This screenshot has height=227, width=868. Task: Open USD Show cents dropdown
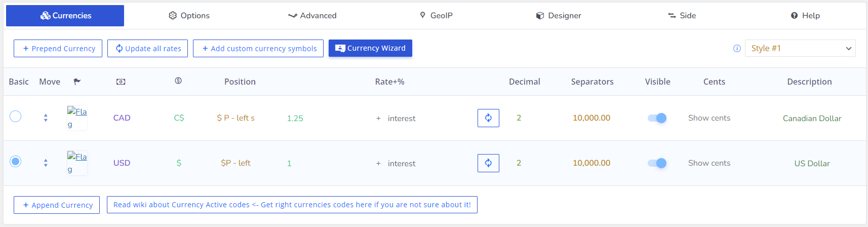[x=709, y=163]
